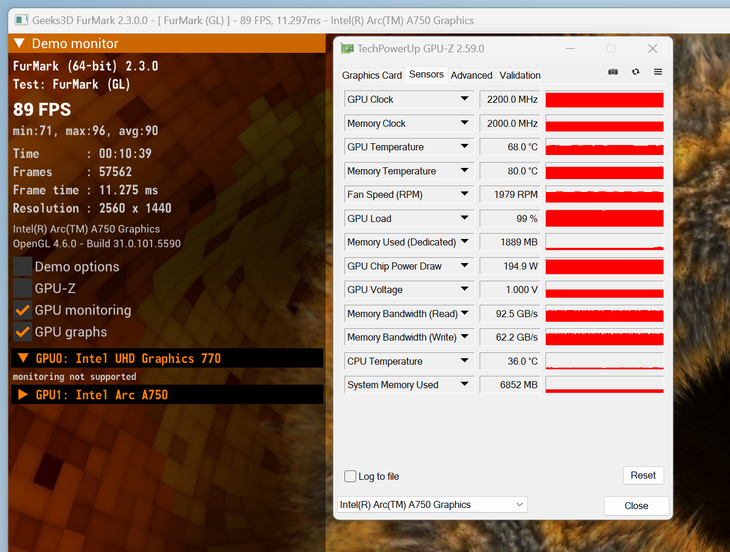Click the 99 % GPU Load value
730x552 pixels.
pos(510,218)
